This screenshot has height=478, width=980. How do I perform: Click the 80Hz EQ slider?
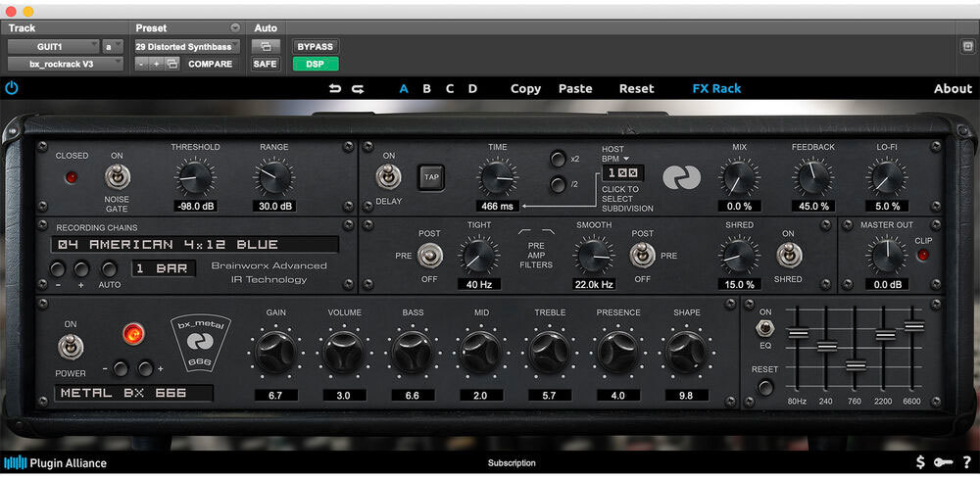798,334
